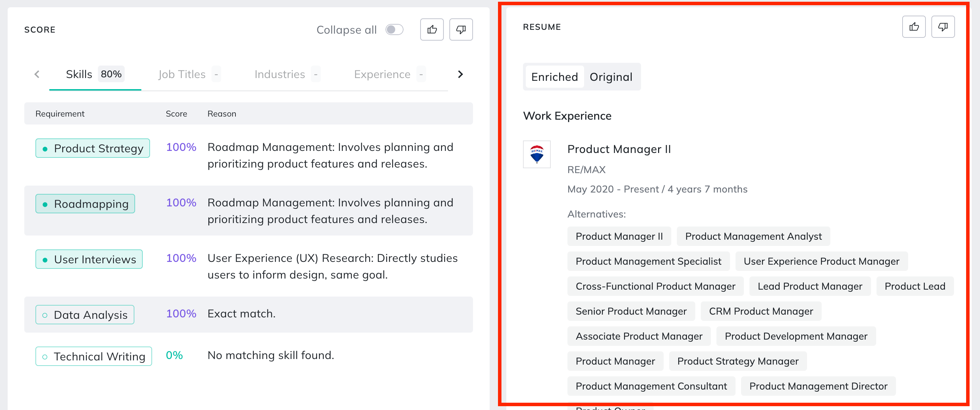The height and width of the screenshot is (410, 980).
Task: Open the Job Titles tab
Action: pos(190,74)
